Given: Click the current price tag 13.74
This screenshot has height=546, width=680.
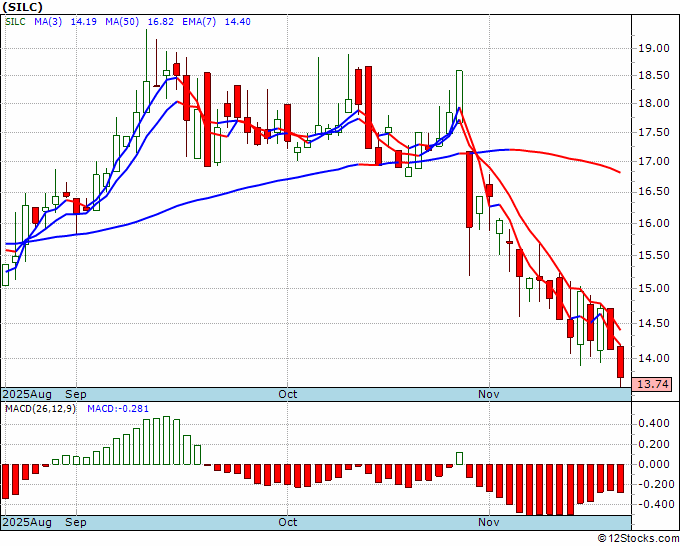Looking at the screenshot, I should (x=652, y=384).
